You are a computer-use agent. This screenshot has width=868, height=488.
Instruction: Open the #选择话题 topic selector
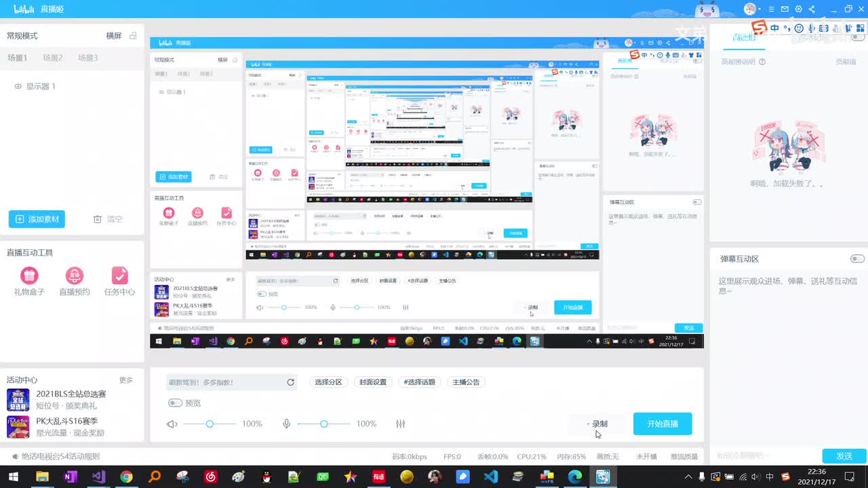(418, 382)
